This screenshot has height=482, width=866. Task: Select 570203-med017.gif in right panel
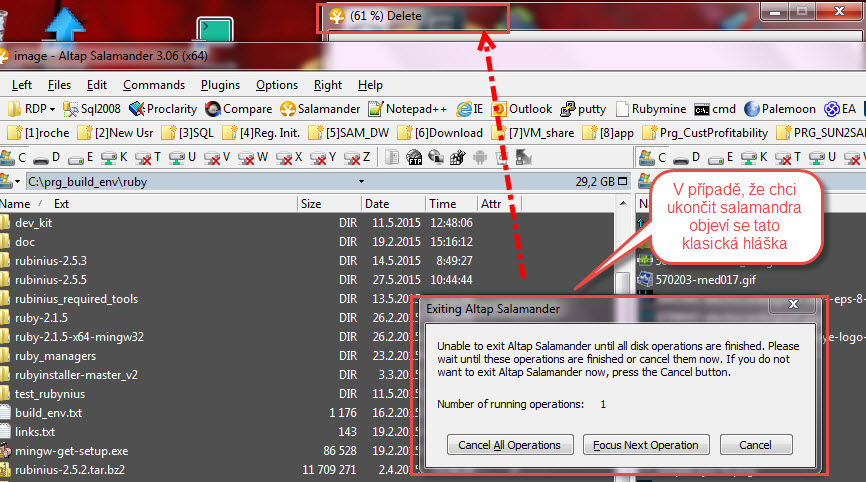(705, 280)
